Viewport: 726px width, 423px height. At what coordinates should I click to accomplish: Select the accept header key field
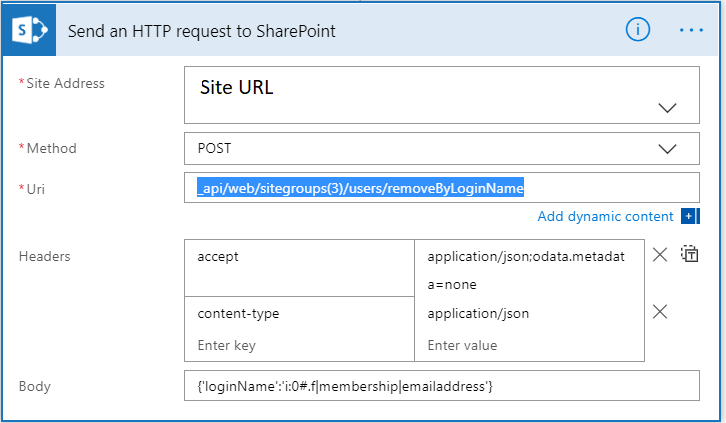click(x=298, y=258)
